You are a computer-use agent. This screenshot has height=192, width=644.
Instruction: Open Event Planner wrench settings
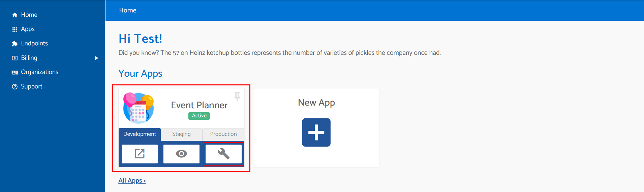pyautogui.click(x=223, y=154)
